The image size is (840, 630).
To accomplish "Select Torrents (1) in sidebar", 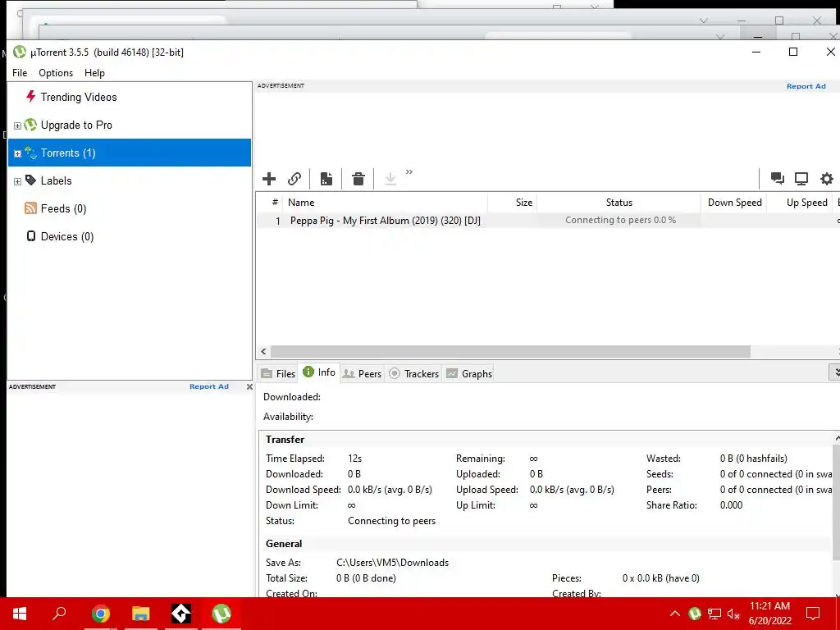I will pos(129,153).
